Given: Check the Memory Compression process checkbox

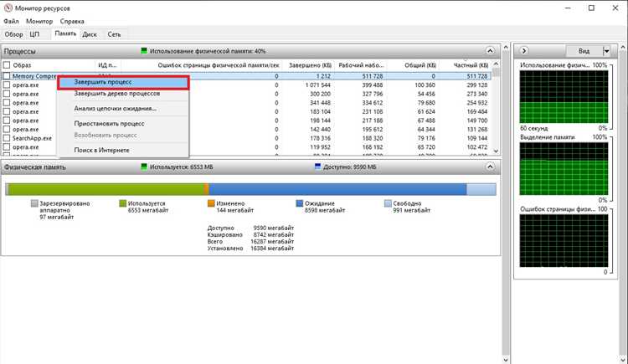Looking at the screenshot, I should (x=7, y=75).
